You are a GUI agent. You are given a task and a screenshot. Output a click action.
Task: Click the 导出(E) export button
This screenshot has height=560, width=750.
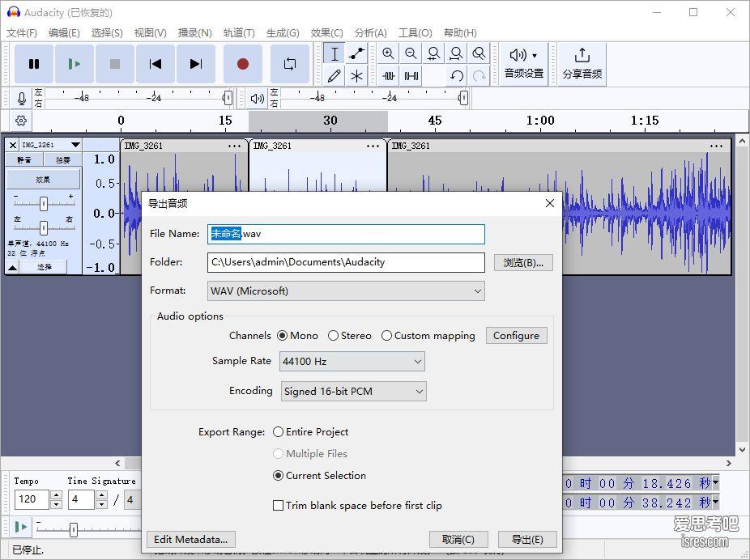point(527,540)
